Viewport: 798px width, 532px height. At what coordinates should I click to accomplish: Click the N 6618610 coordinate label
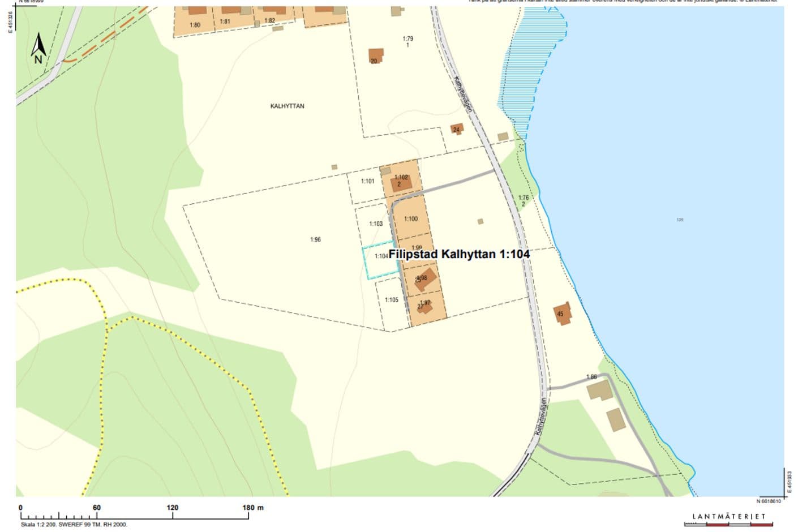tap(769, 501)
